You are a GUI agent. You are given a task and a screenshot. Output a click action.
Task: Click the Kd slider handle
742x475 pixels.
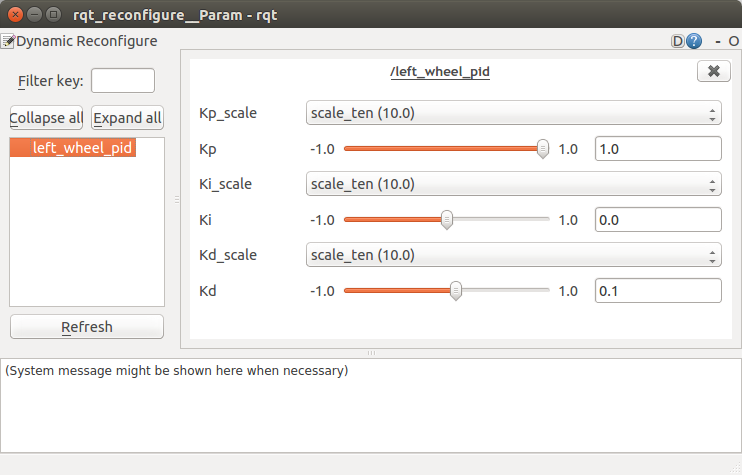click(456, 291)
